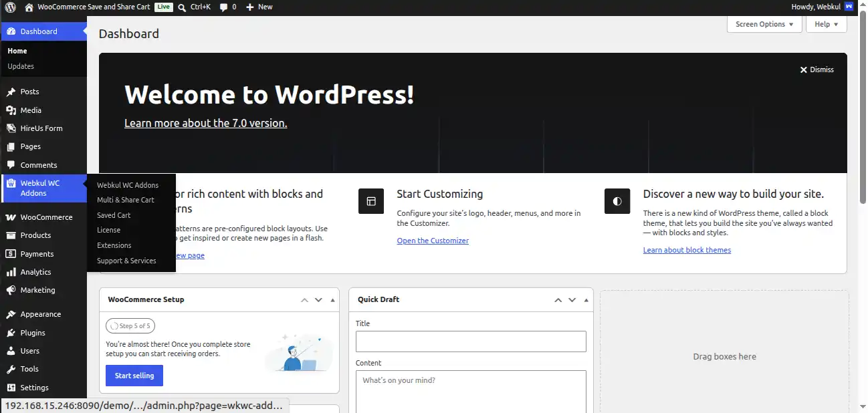Open the comments bubble icon in admin bar
The width and height of the screenshot is (868, 413).
click(223, 7)
